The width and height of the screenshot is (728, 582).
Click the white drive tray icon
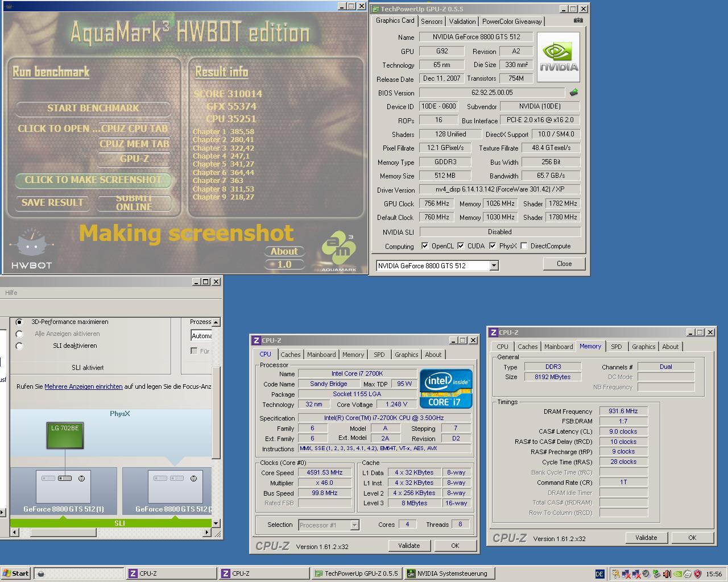tap(688, 574)
